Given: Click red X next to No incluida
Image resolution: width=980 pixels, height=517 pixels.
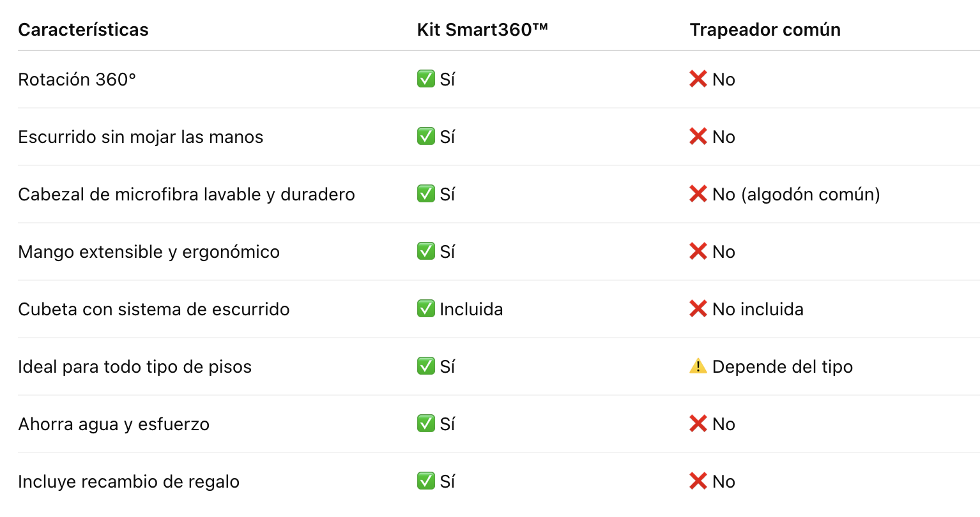Looking at the screenshot, I should click(x=698, y=309).
